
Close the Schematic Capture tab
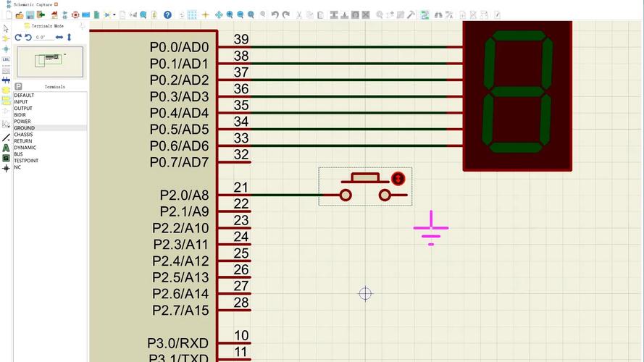[57, 4]
